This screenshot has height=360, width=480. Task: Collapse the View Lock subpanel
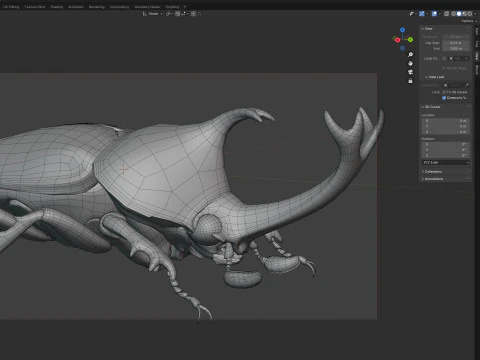coord(435,77)
